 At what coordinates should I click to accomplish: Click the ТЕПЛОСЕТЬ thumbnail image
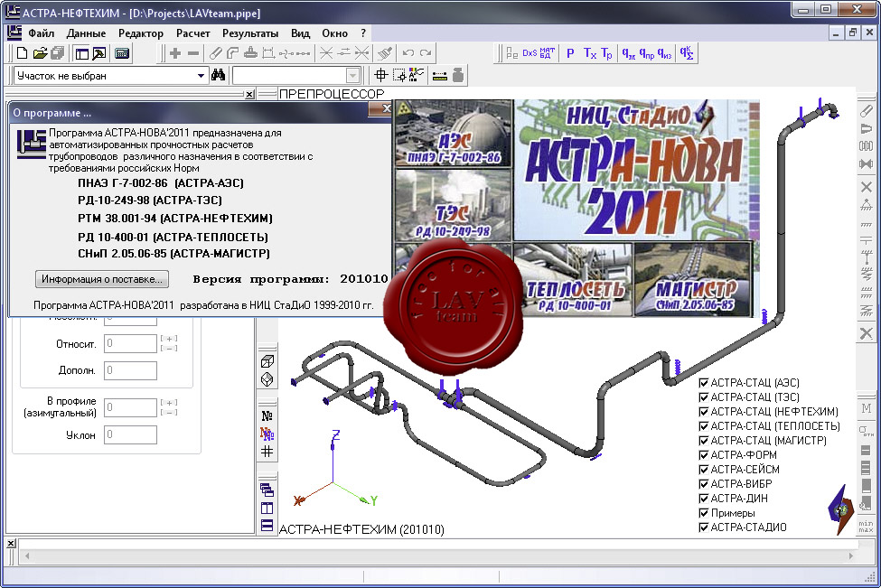coord(572,279)
